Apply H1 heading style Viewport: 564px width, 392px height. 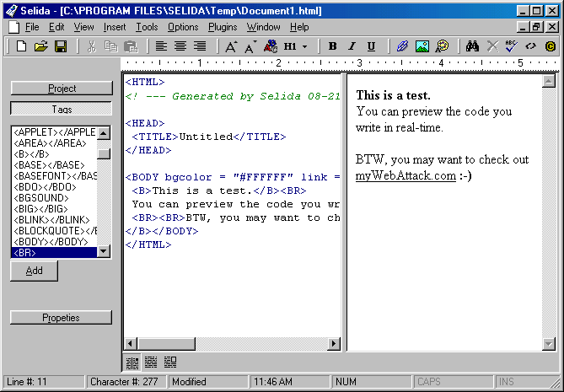[x=290, y=46]
